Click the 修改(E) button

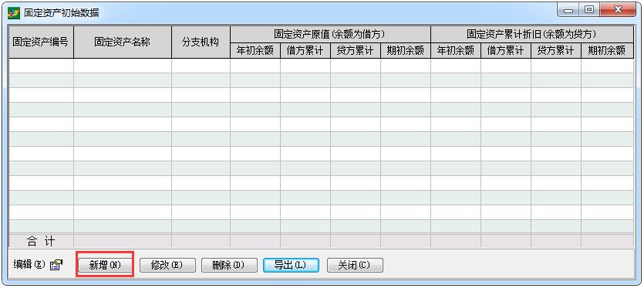167,266
